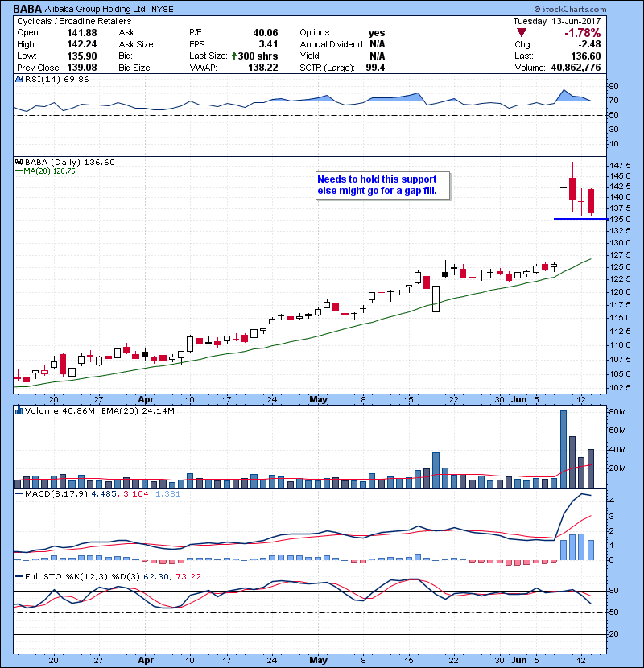This screenshot has width=644, height=668.
Task: Select the Alibaba Group Holding Ltd. company name
Action: pos(96,9)
